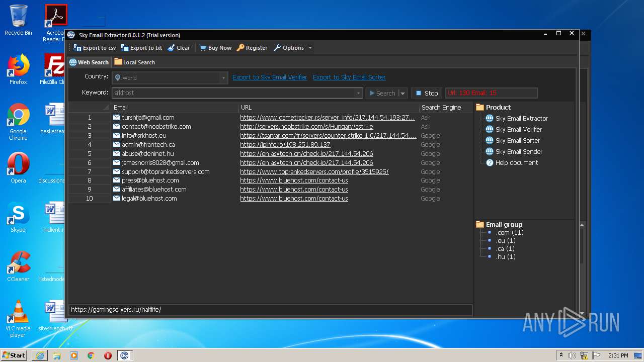Click the volume icon in system tray
The image size is (644, 362).
(x=572, y=355)
